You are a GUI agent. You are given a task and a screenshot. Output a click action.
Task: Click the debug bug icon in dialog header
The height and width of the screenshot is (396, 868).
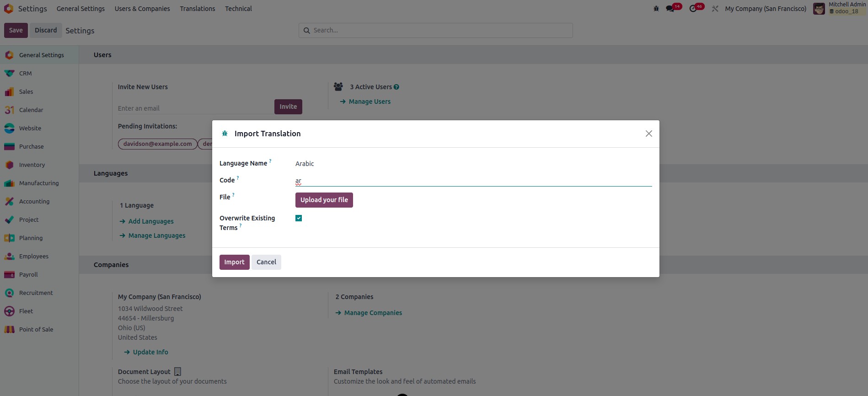(225, 134)
